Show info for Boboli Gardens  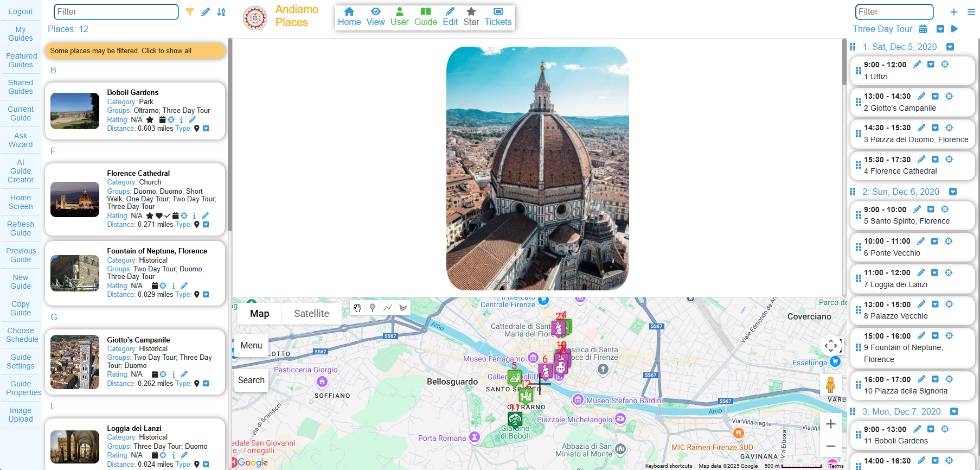tap(181, 120)
